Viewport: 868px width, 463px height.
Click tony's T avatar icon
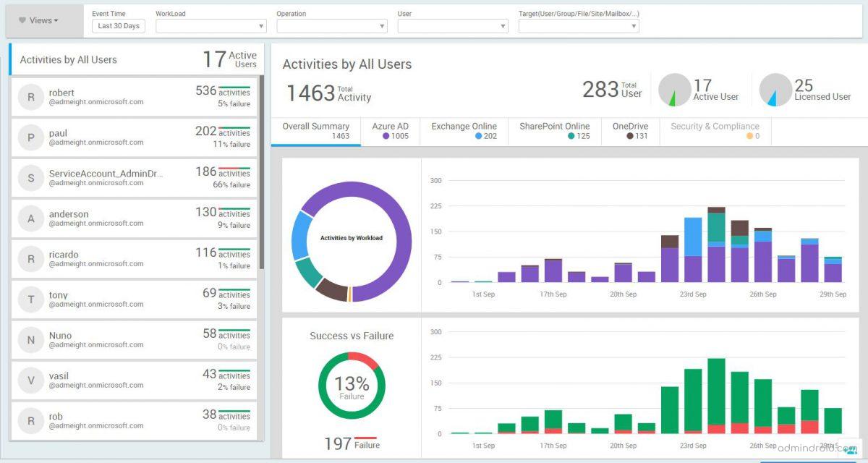(30, 300)
